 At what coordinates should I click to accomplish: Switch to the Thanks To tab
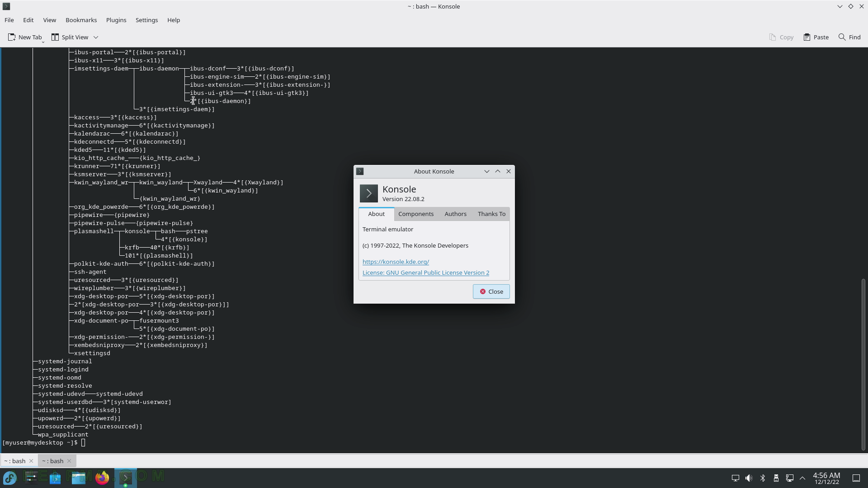[491, 214]
